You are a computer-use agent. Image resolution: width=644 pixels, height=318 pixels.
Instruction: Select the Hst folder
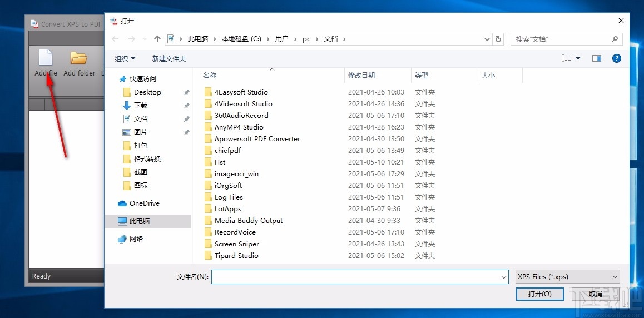(220, 162)
